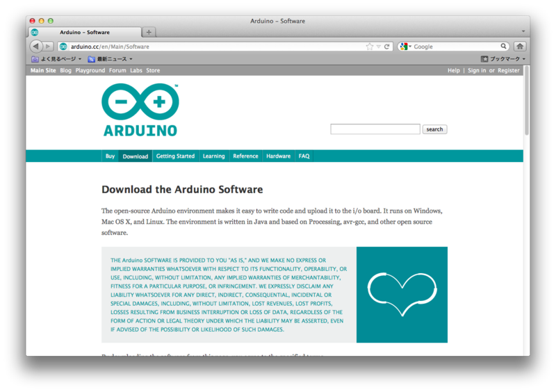Open a new tab with the plus button
Image resolution: width=556 pixels, height=392 pixels.
[x=149, y=32]
